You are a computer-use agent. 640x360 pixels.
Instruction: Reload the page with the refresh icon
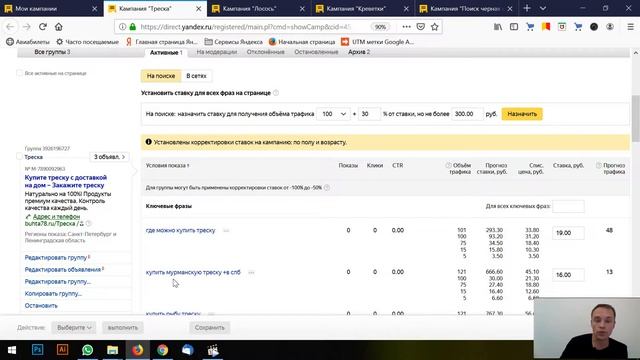pos(42,27)
